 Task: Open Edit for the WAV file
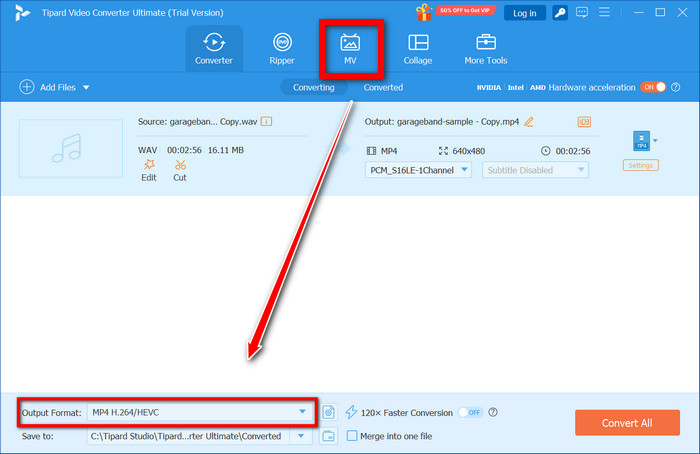point(149,171)
